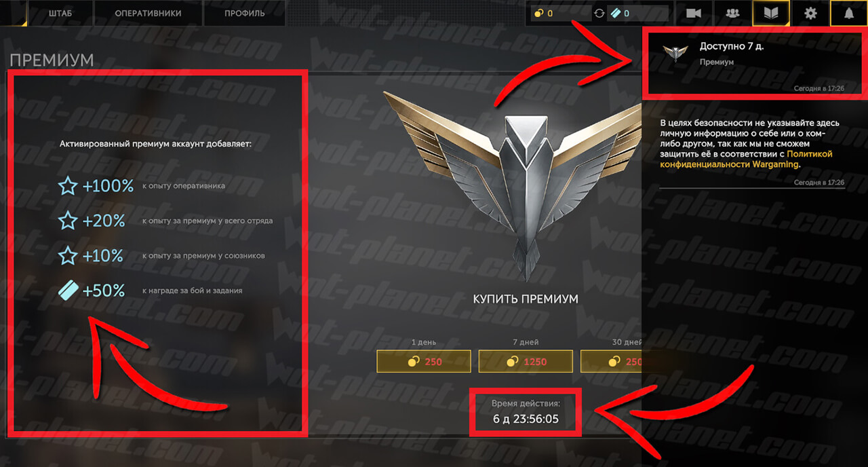
Task: Click the currency exchange arrows icon
Action: tap(598, 13)
